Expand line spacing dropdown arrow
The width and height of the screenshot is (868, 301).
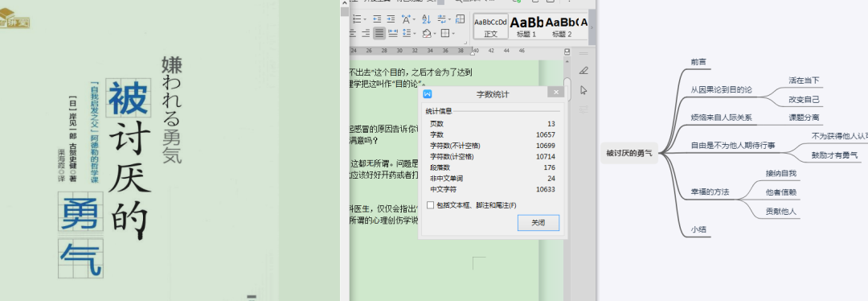coord(415,33)
